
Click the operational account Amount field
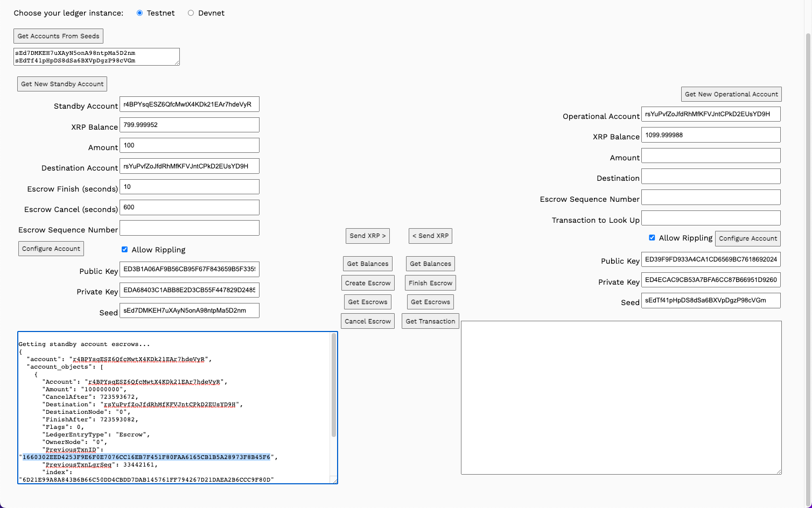click(711, 155)
